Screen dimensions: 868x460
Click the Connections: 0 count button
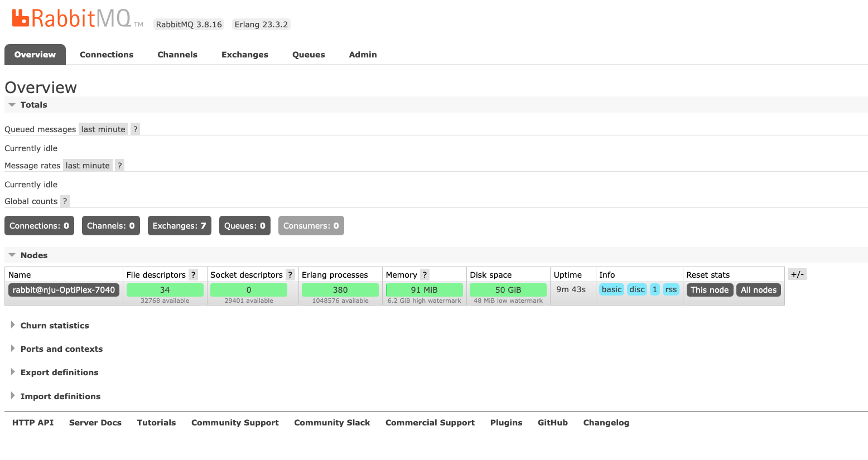39,226
